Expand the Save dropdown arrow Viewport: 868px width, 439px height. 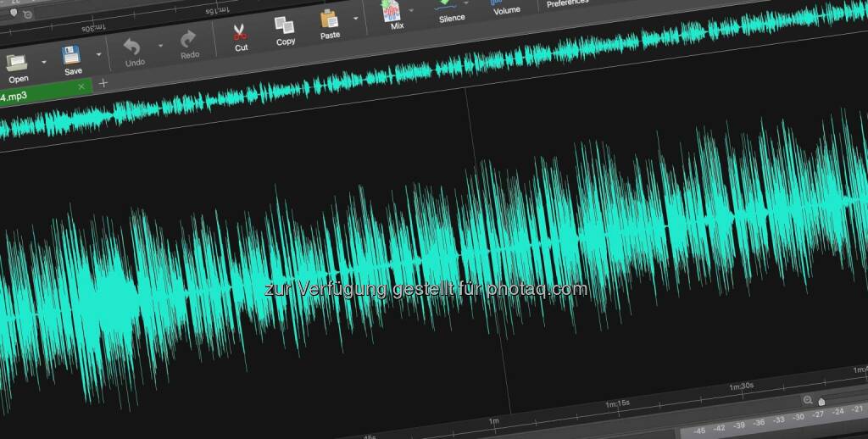[98, 55]
